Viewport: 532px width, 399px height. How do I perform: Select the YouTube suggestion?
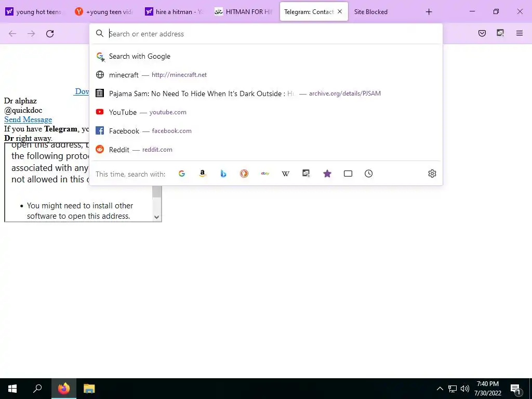tap(266, 112)
